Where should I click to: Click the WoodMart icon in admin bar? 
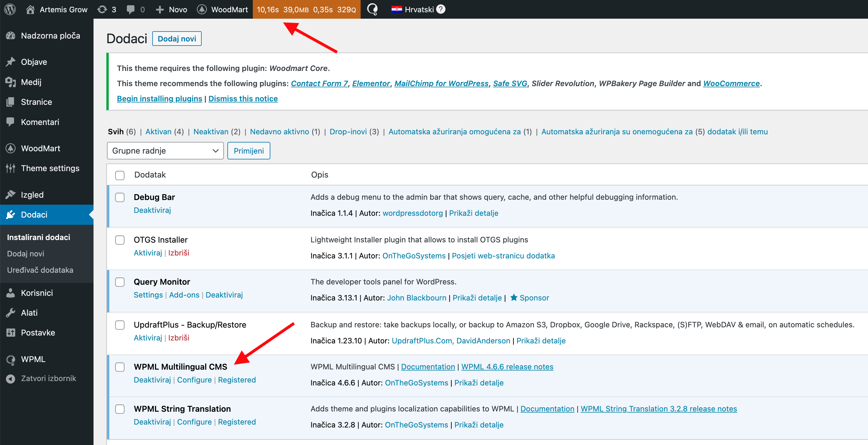(x=202, y=9)
